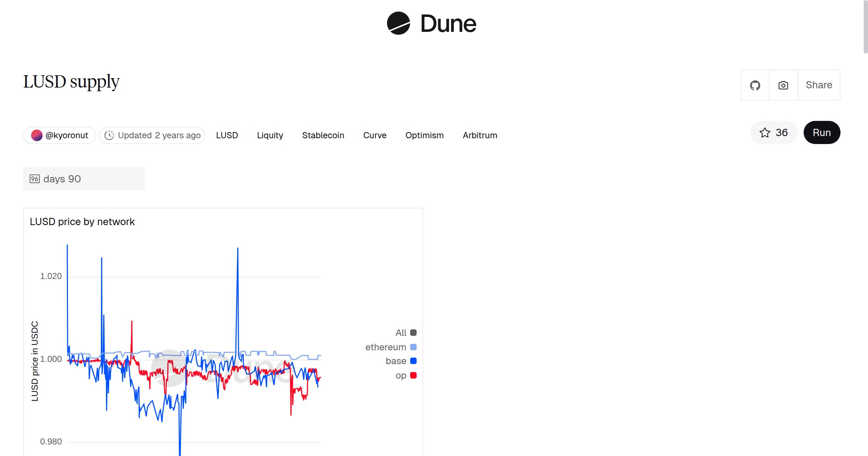This screenshot has width=868, height=456.
Task: Click the red op legend swatch
Action: (x=413, y=376)
